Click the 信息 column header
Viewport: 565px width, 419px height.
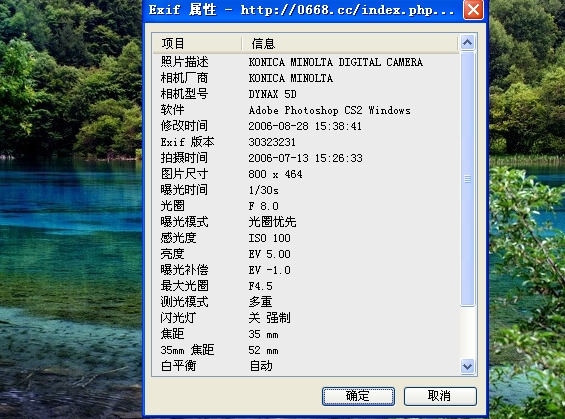(x=350, y=44)
